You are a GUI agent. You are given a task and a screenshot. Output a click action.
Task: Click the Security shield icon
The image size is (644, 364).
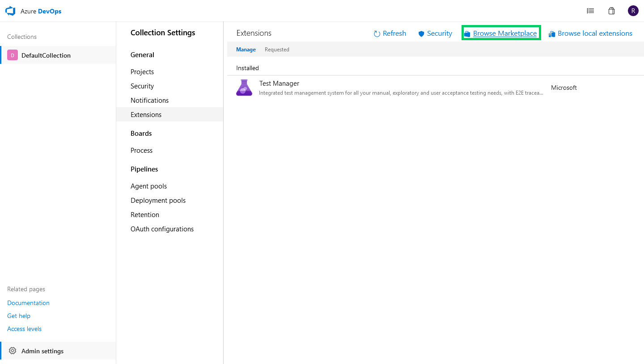[421, 33]
